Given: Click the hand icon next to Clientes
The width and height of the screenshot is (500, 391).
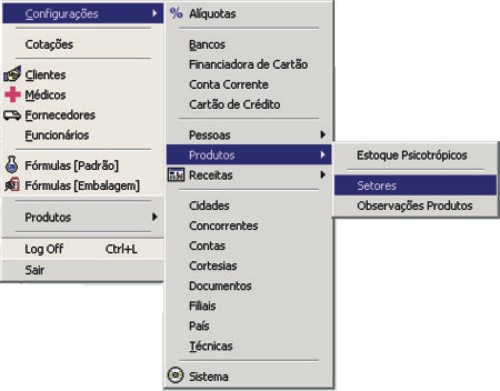Looking at the screenshot, I should [x=12, y=74].
